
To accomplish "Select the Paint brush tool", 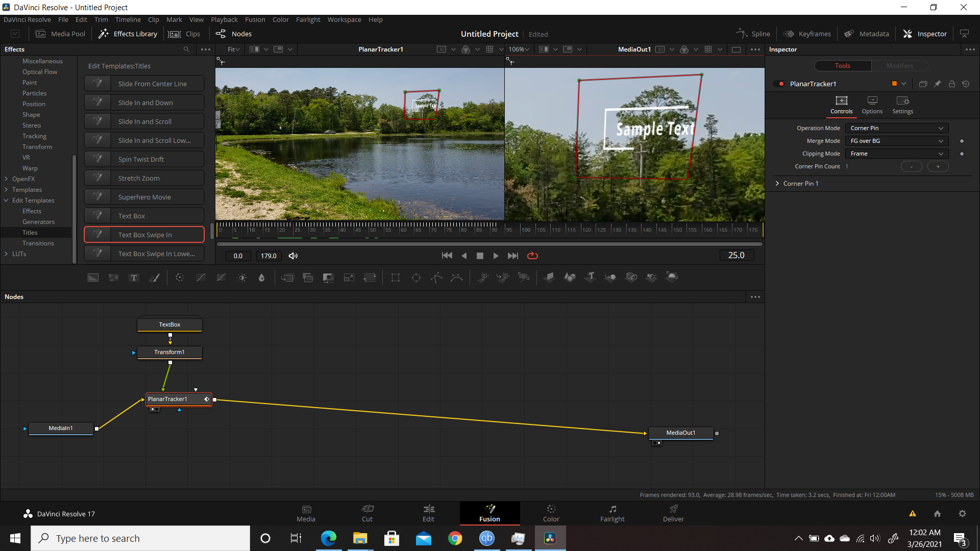I will [x=154, y=278].
